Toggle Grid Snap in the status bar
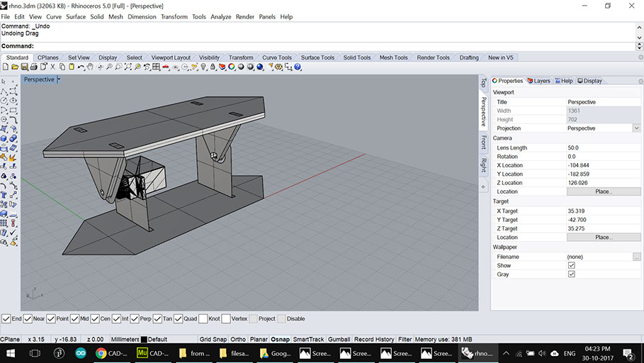 coord(213,340)
